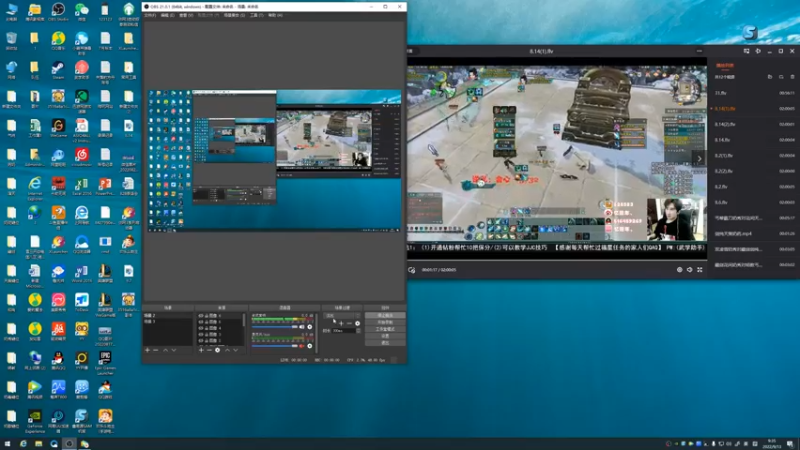Screen dimensions: 800x450
Task: Add a scene transition with plus icon
Action: (x=341, y=323)
